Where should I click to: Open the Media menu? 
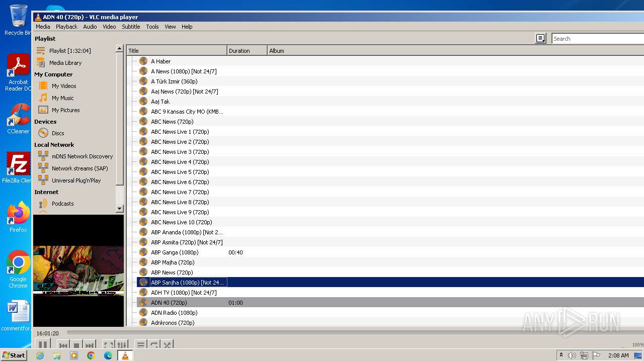[x=43, y=27]
